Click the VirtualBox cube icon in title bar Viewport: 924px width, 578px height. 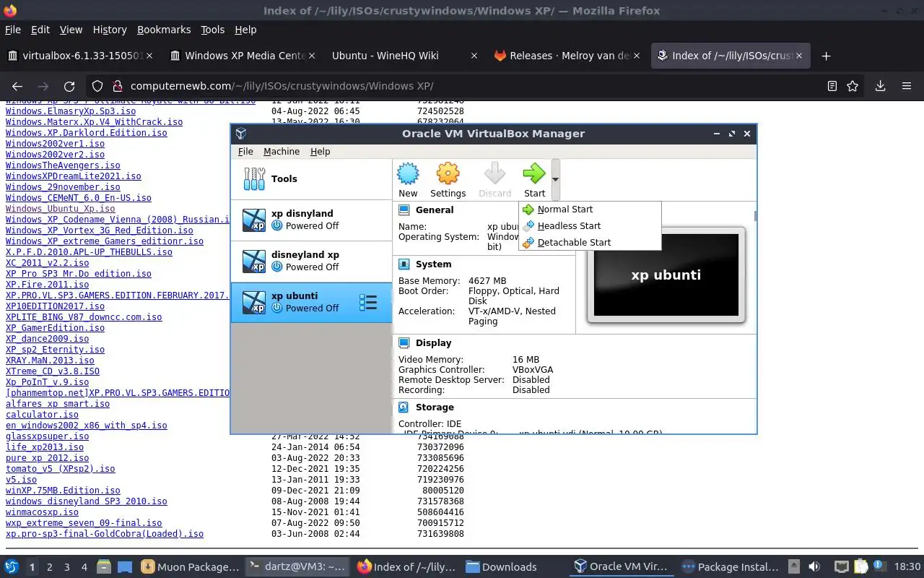[x=242, y=134]
